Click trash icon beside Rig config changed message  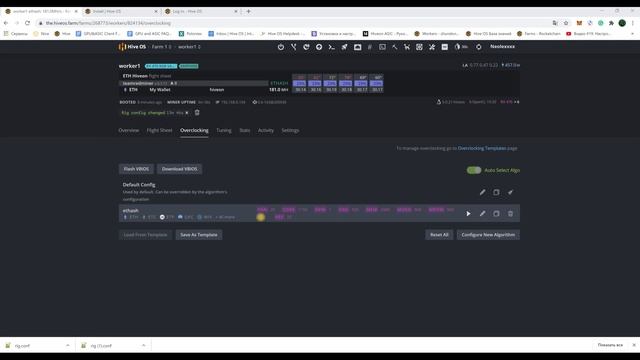tap(197, 113)
